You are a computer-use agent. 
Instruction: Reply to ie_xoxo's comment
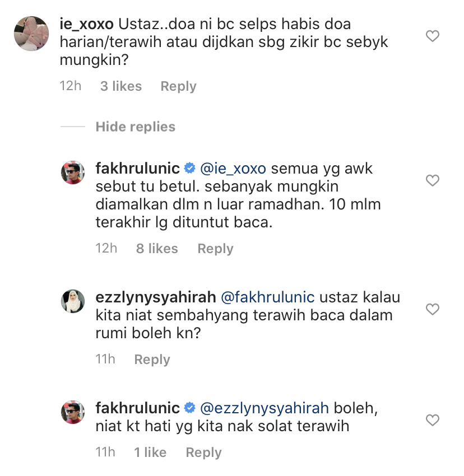click(x=178, y=86)
